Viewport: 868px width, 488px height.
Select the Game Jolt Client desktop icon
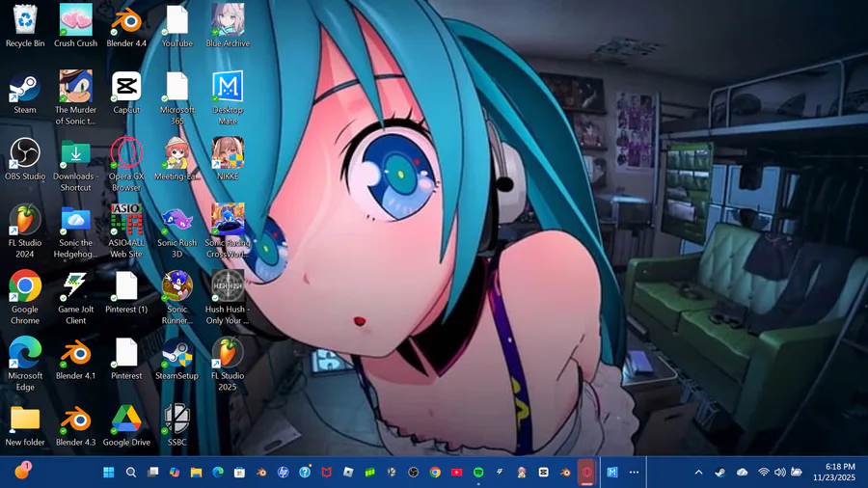pyautogui.click(x=76, y=298)
